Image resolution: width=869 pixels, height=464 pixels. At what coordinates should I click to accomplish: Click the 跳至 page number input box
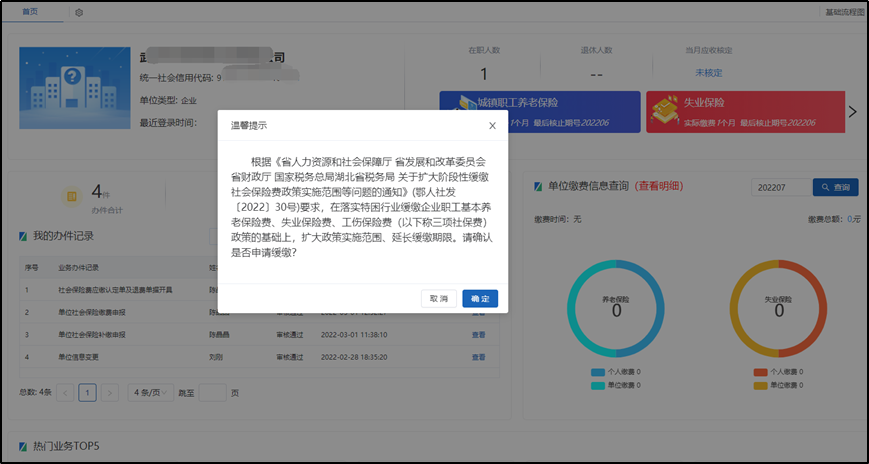click(x=212, y=393)
